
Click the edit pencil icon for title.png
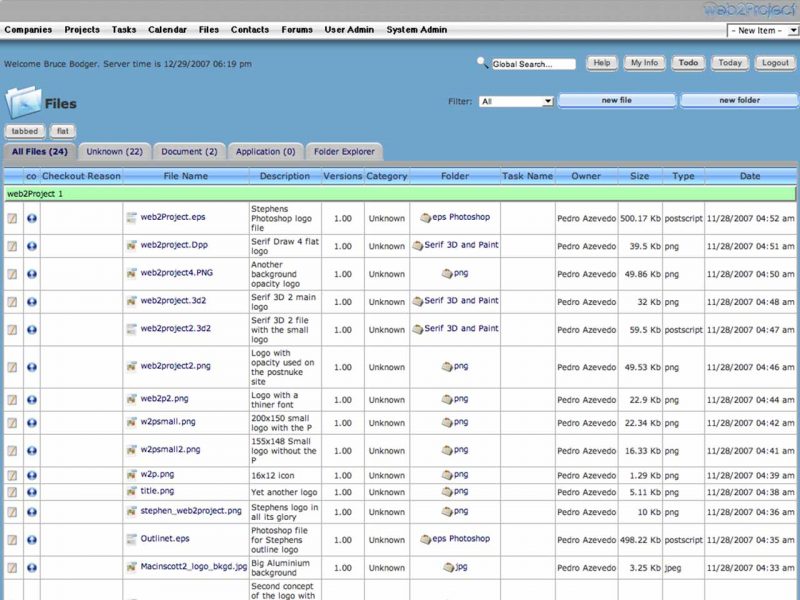click(x=13, y=491)
